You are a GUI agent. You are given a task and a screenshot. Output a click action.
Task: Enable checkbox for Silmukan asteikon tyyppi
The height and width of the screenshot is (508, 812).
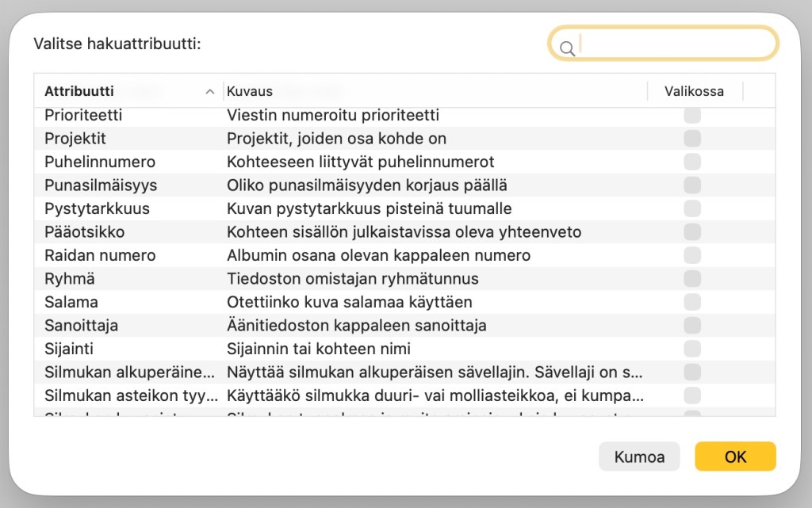click(691, 395)
